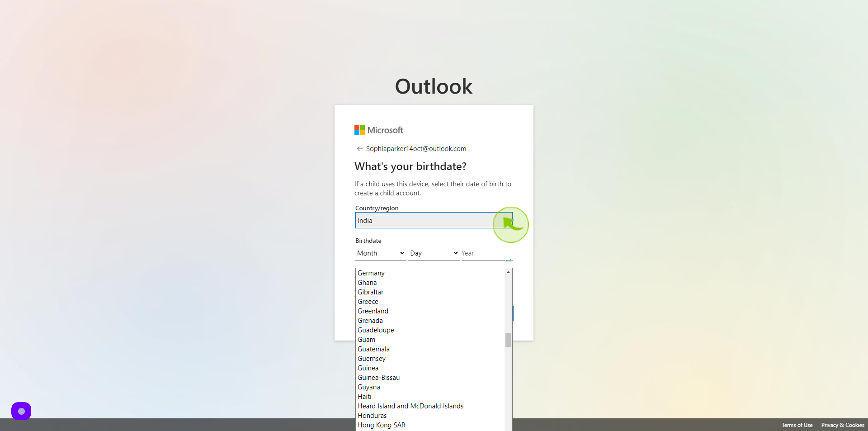Screen dimensions: 868x431
Task: Open the Month dropdown
Action: coord(381,253)
